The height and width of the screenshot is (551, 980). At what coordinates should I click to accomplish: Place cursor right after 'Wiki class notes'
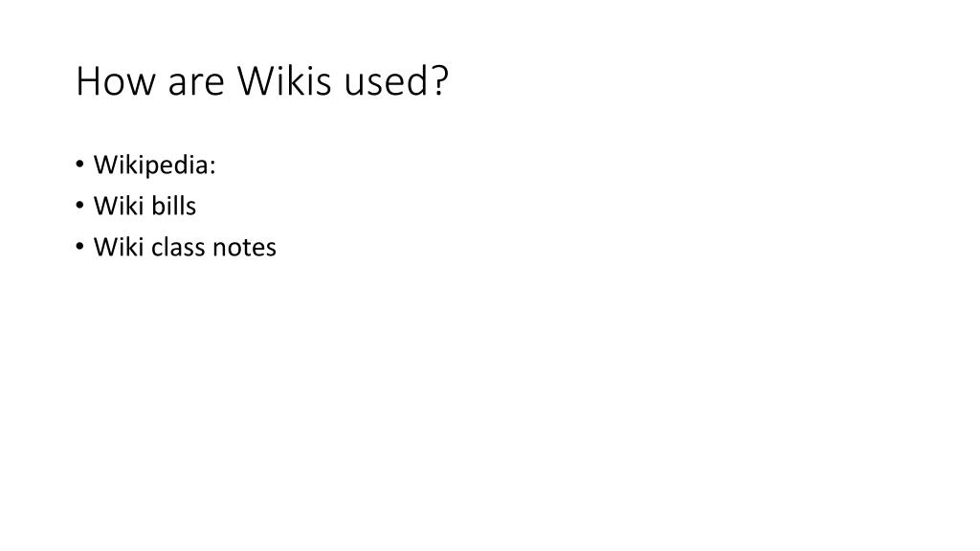[x=278, y=248]
